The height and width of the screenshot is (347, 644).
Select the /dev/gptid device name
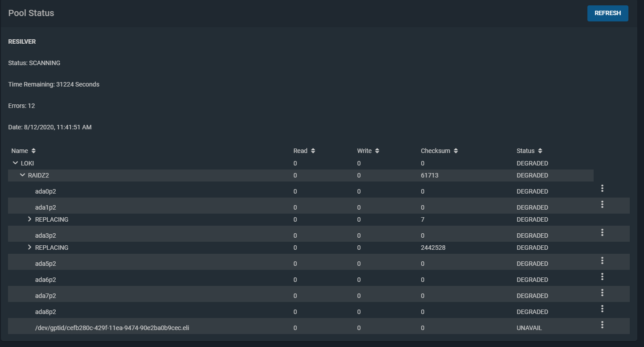point(112,328)
